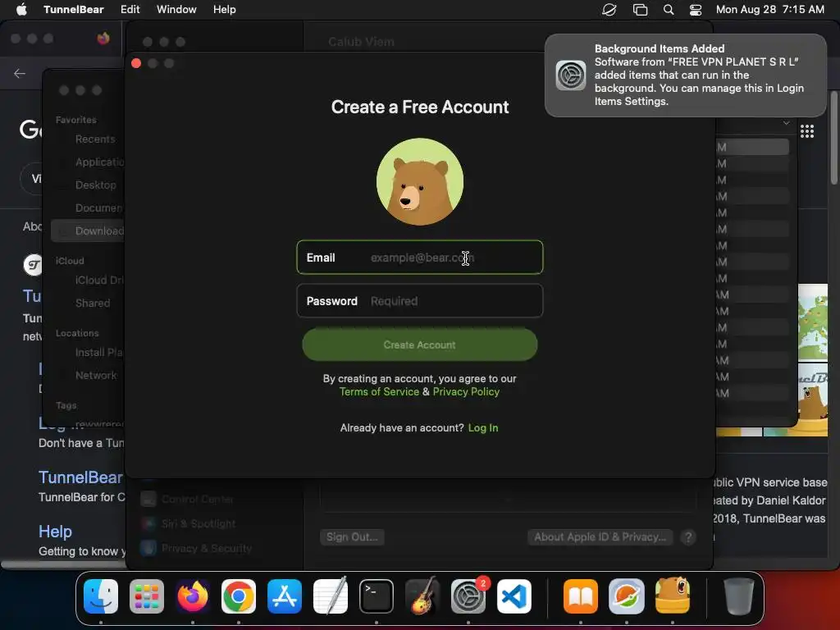This screenshot has height=630, width=840.
Task: Select Control Center in Settings sidebar
Action: coord(188,500)
